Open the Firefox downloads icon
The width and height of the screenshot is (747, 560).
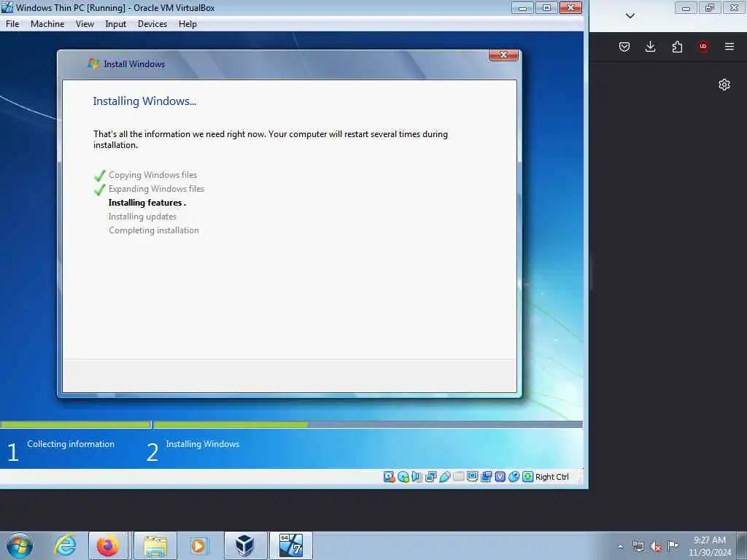tap(650, 46)
